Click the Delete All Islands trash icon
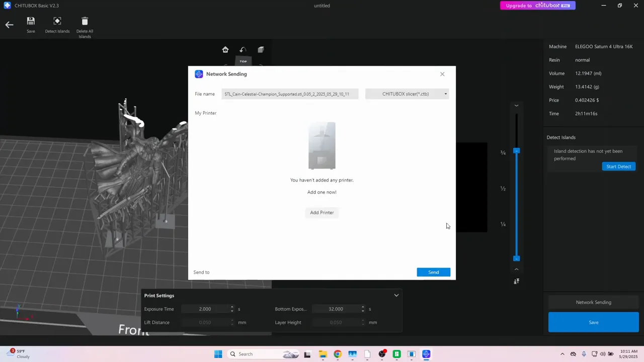644x362 pixels. pos(85,21)
